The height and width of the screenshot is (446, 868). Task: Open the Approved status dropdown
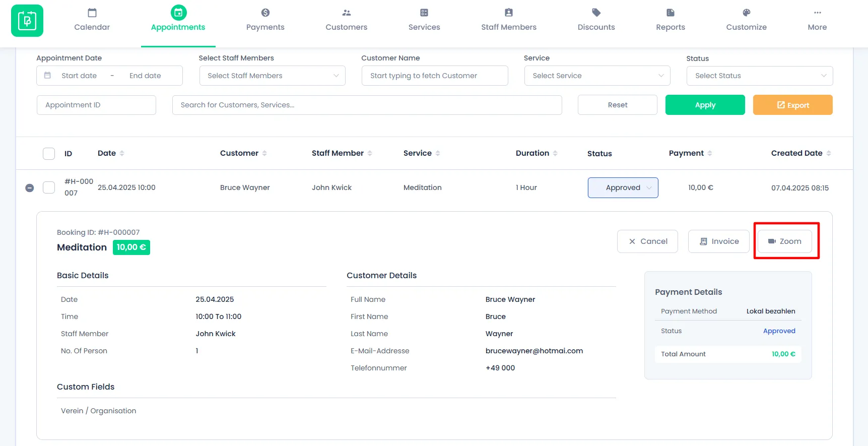pyautogui.click(x=623, y=187)
